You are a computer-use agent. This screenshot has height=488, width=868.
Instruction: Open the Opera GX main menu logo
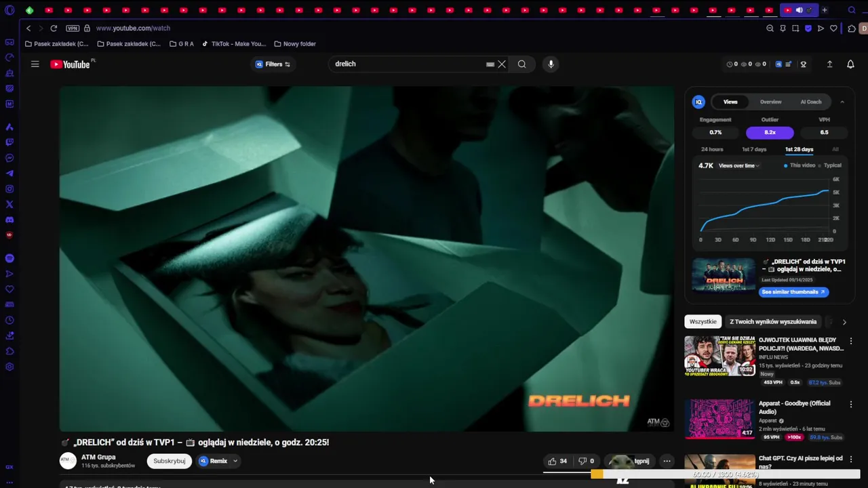tap(9, 10)
